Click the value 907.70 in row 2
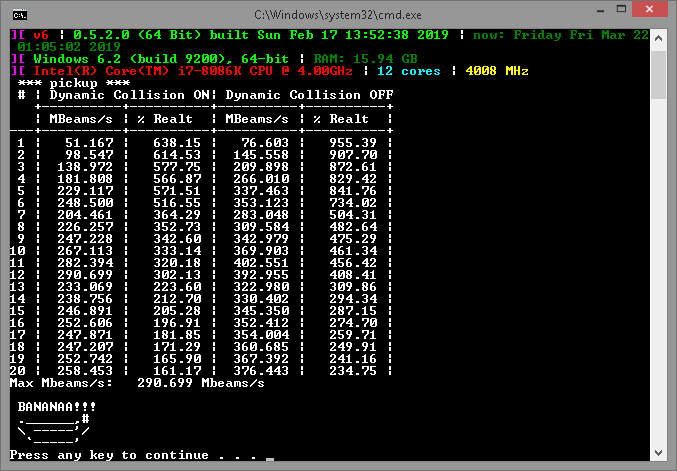Screen dimensions: 677x471 click(353, 155)
